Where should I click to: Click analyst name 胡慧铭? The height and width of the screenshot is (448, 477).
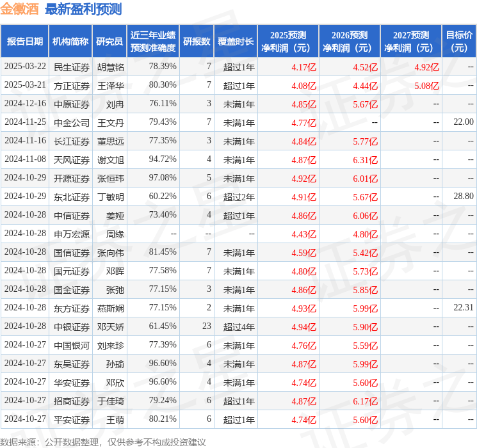[x=110, y=67]
